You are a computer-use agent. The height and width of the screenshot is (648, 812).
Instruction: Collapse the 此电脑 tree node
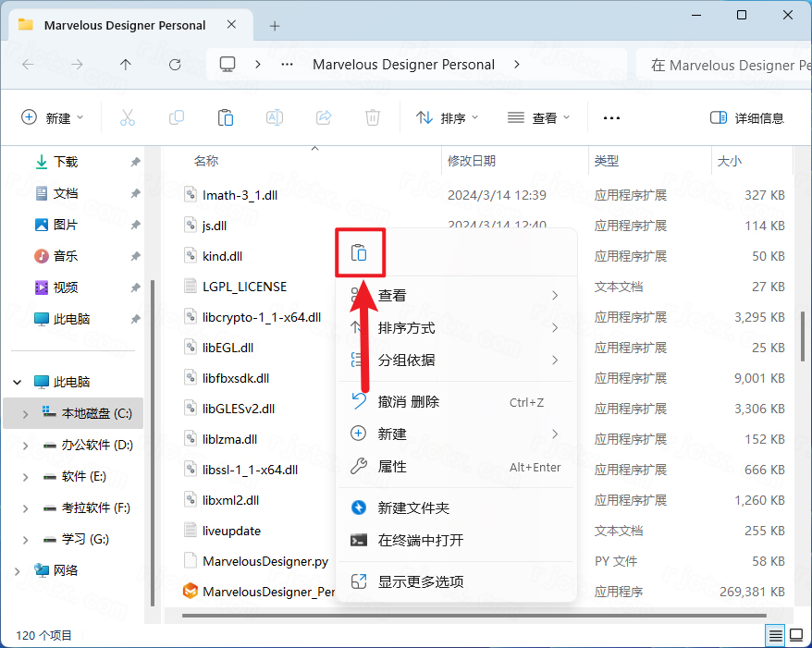coord(18,383)
